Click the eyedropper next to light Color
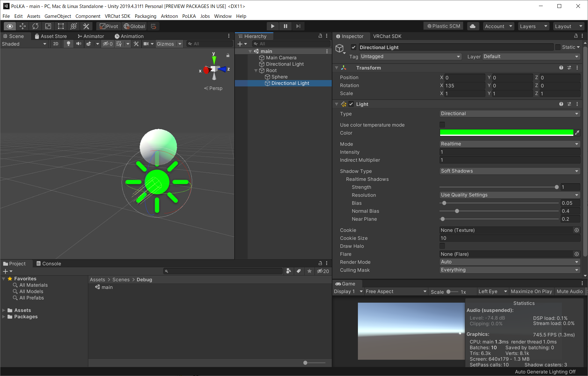 tap(577, 133)
